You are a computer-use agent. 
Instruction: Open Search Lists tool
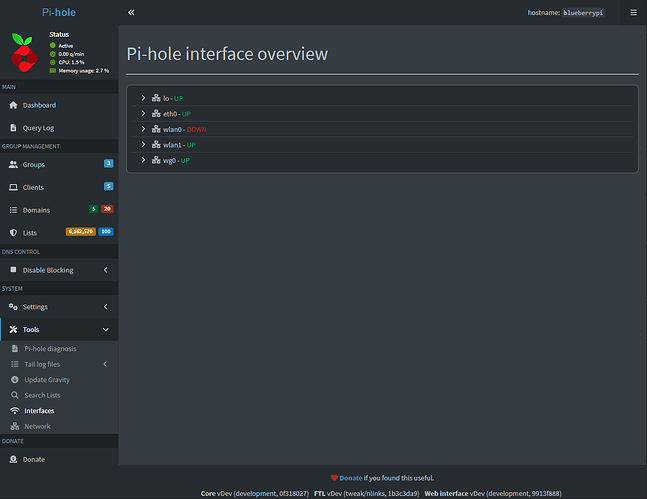42,395
